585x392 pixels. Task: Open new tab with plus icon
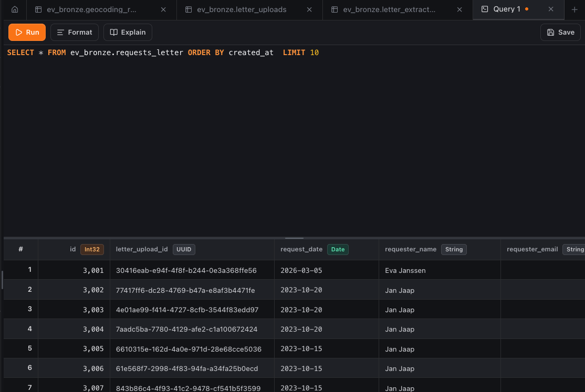(x=574, y=10)
